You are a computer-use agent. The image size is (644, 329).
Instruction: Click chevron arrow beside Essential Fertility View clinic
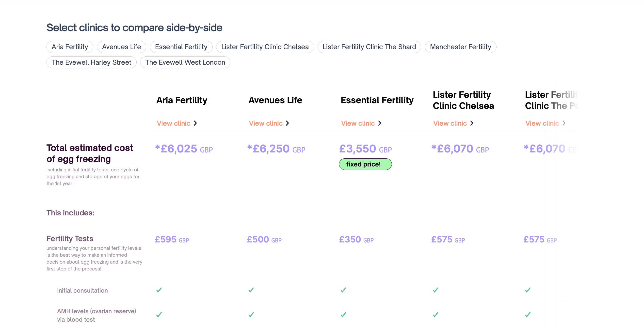click(x=380, y=123)
